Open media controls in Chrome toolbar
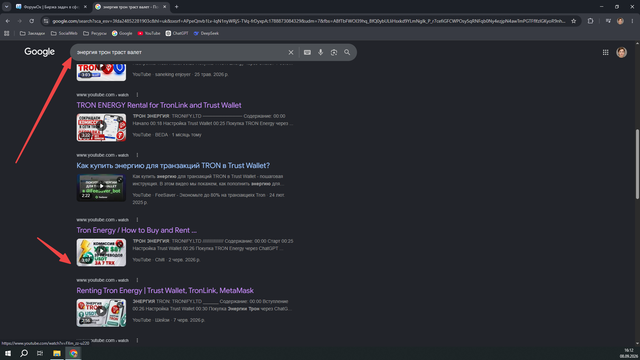Screen dimensions: 640x360 (608, 21)
